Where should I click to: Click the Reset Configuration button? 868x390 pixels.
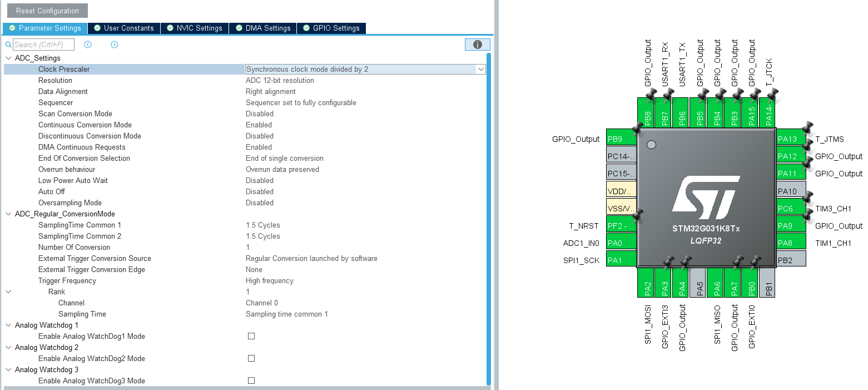pyautogui.click(x=47, y=10)
